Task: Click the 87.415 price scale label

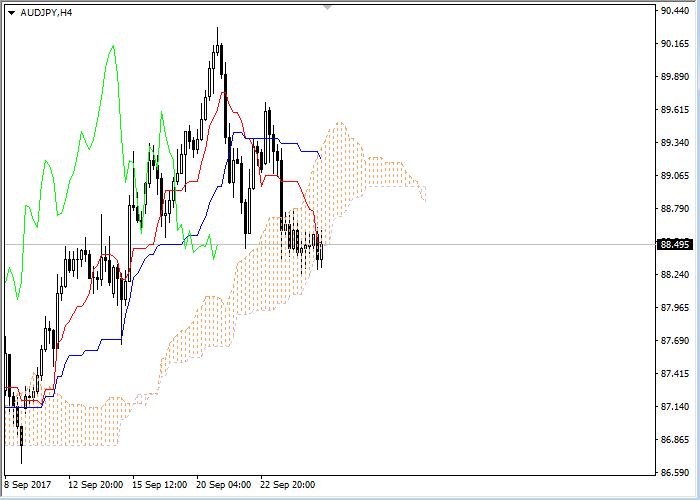Action: 675,374
